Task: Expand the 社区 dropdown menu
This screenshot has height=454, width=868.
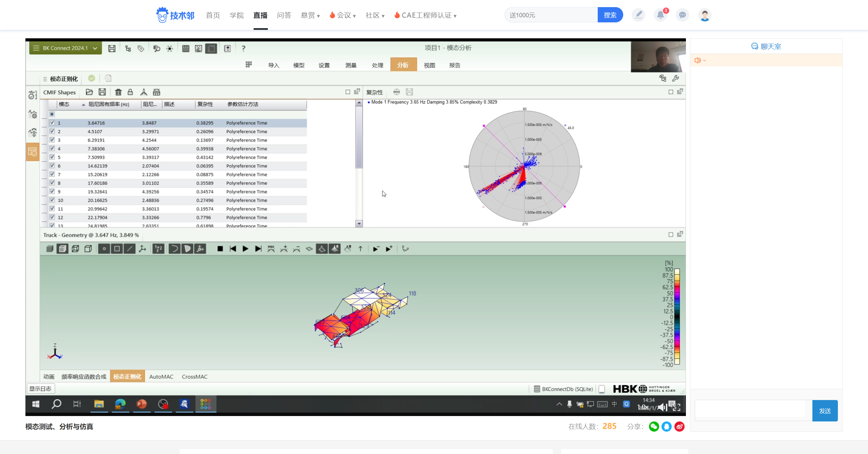Action: tap(375, 15)
